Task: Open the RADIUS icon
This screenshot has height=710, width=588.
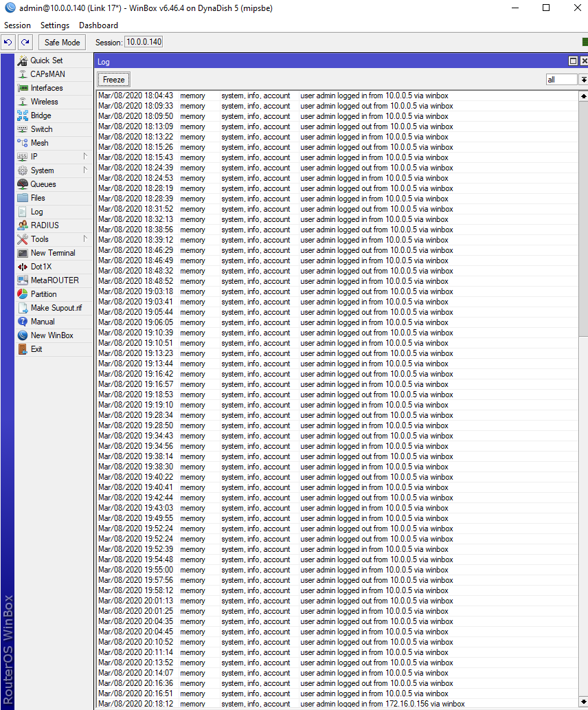Action: pos(23,225)
